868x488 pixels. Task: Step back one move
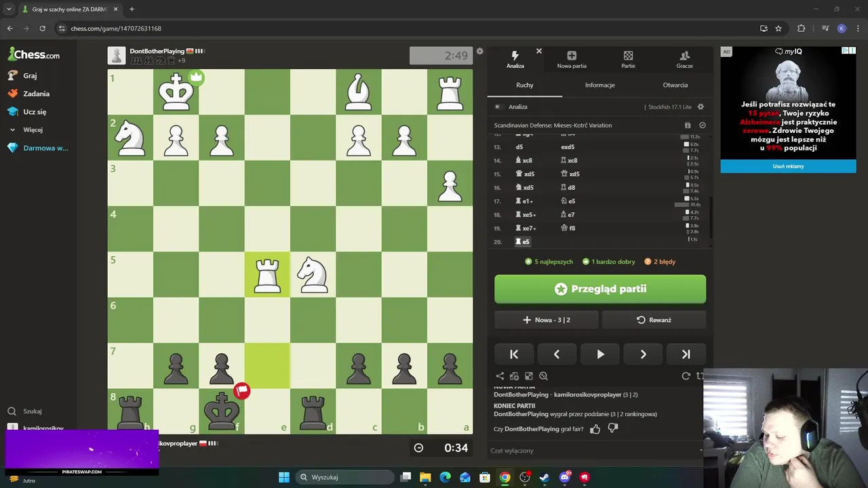coord(557,354)
